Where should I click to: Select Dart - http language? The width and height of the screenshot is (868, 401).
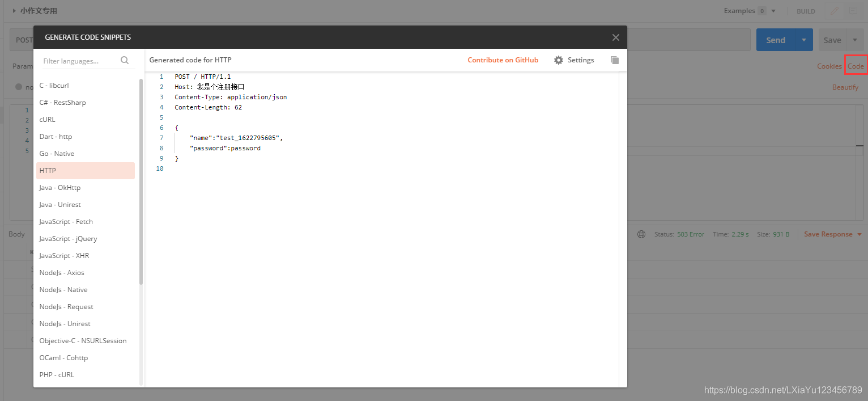[86, 137]
